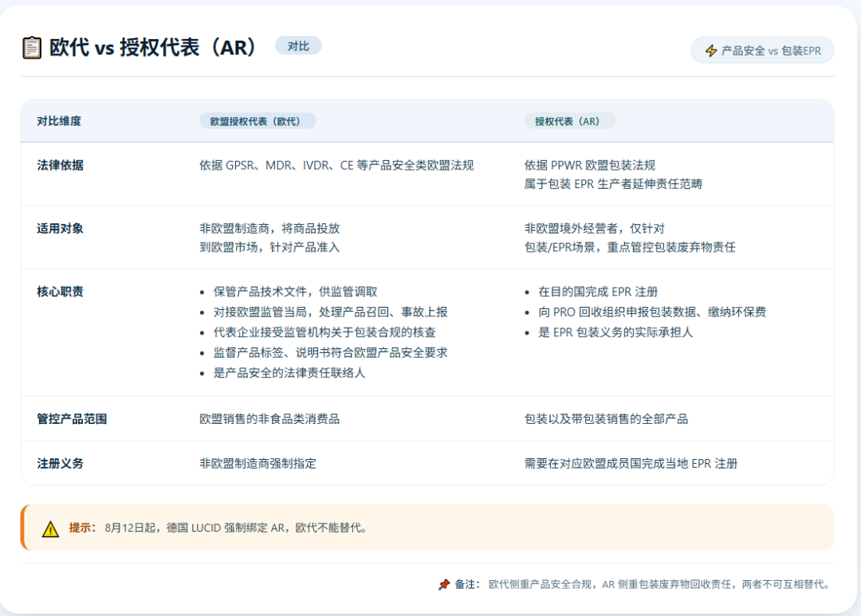Click the bullet 在目的国完成 EPR 注册
861x616 pixels.
(x=598, y=292)
